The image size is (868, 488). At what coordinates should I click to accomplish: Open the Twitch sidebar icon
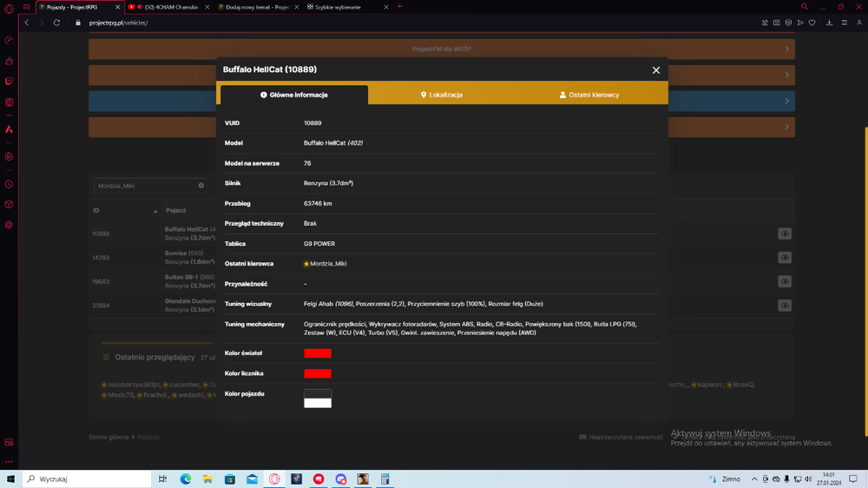pos(9,82)
